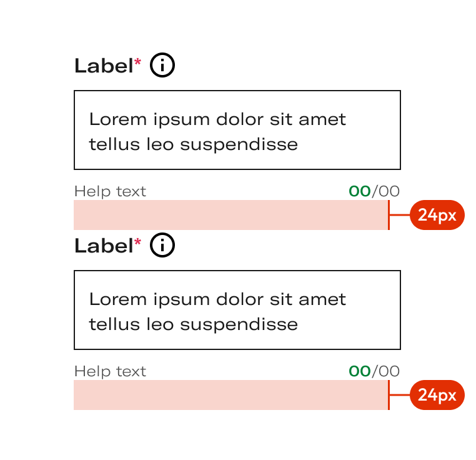Viewport: 476px width, 460px height.
Task: Click the first bold Label heading
Action: 104,66
